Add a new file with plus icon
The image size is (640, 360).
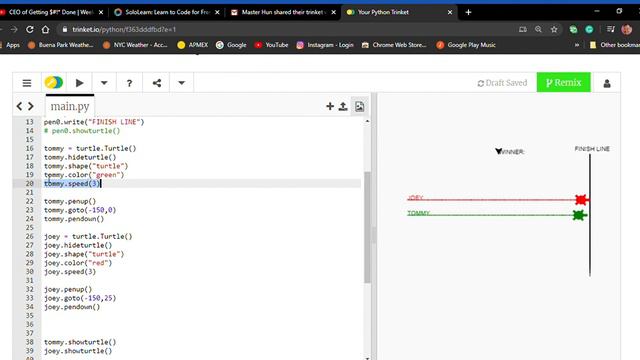click(330, 106)
